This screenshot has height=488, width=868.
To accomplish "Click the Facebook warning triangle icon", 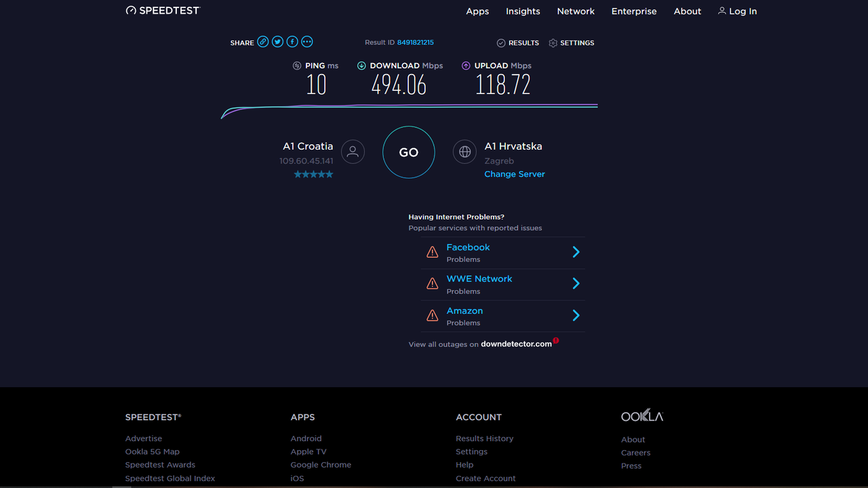I will pyautogui.click(x=432, y=252).
